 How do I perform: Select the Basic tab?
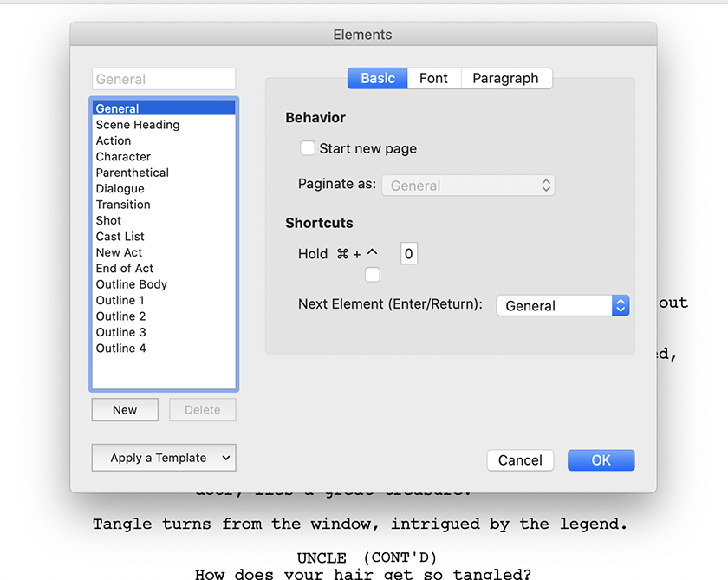pos(378,78)
